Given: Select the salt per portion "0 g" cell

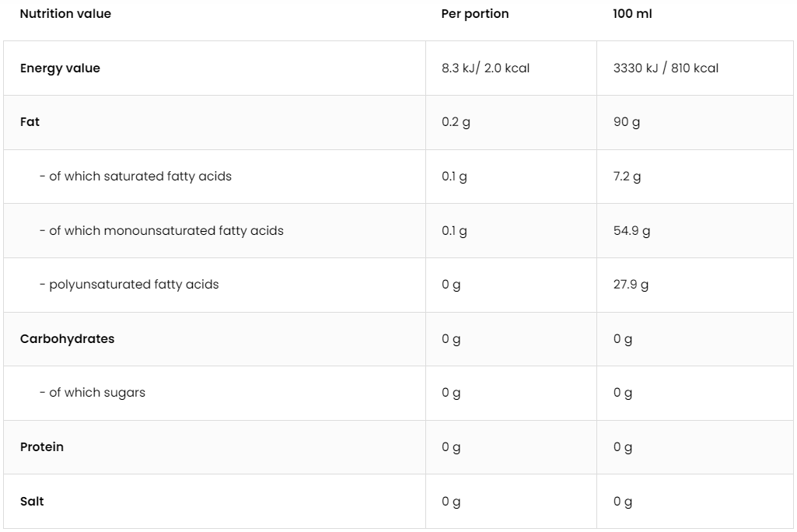Looking at the screenshot, I should [x=451, y=502].
